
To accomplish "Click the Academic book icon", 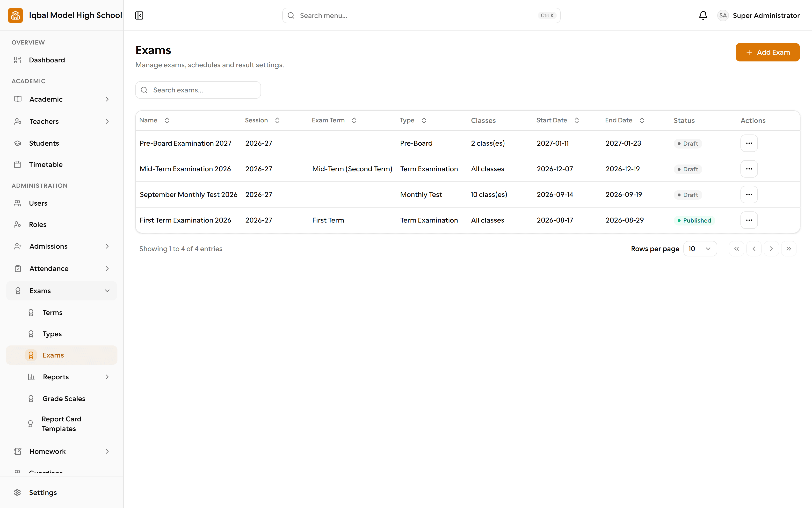I will click(18, 99).
